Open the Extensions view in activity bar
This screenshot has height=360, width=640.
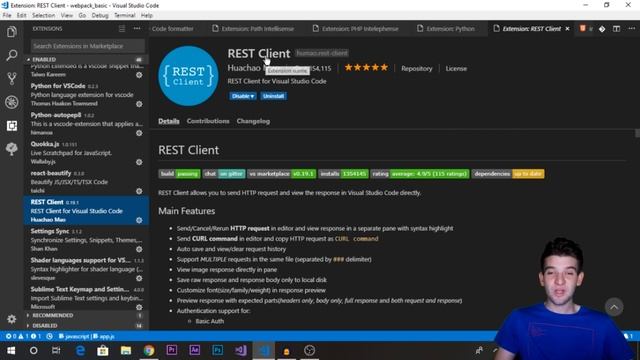pyautogui.click(x=11, y=126)
